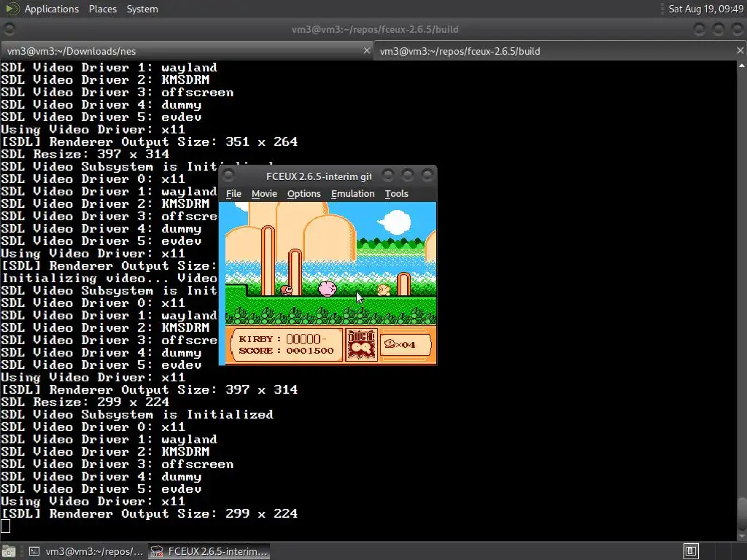Minimize the FCEUX window
This screenshot has height=560, width=747.
[388, 176]
